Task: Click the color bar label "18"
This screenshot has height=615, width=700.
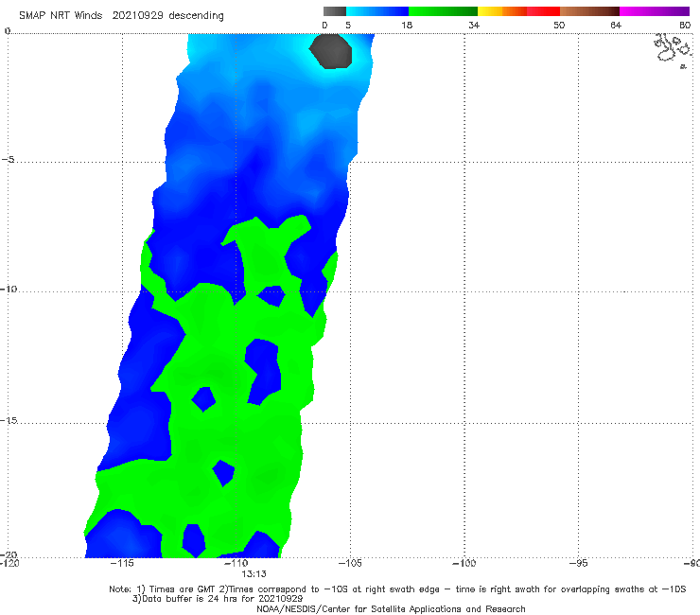Action: tap(407, 25)
